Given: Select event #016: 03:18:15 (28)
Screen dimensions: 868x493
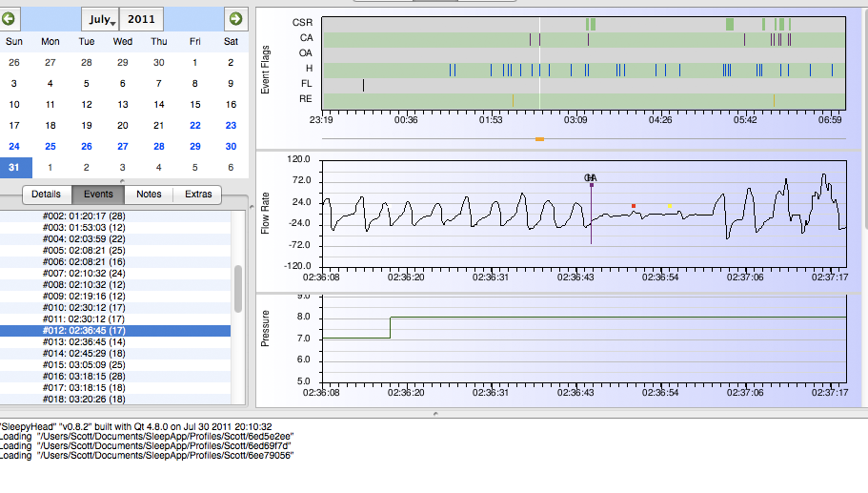Looking at the screenshot, I should [115, 376].
